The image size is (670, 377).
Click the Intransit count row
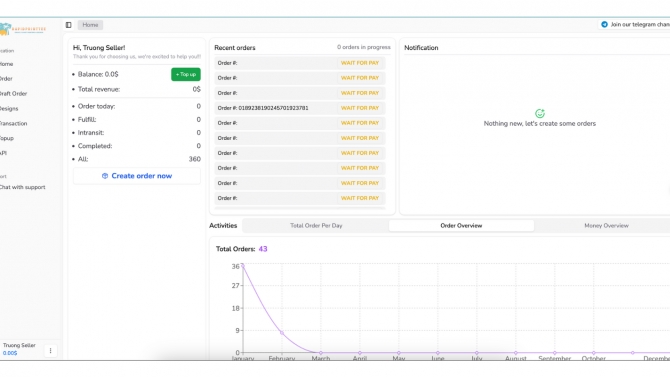[x=137, y=133]
